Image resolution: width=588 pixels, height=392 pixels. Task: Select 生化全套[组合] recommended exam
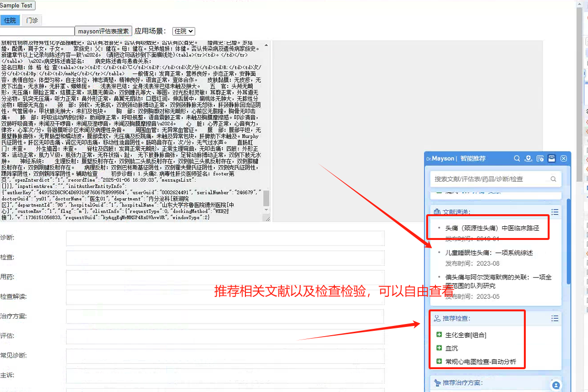pyautogui.click(x=466, y=335)
